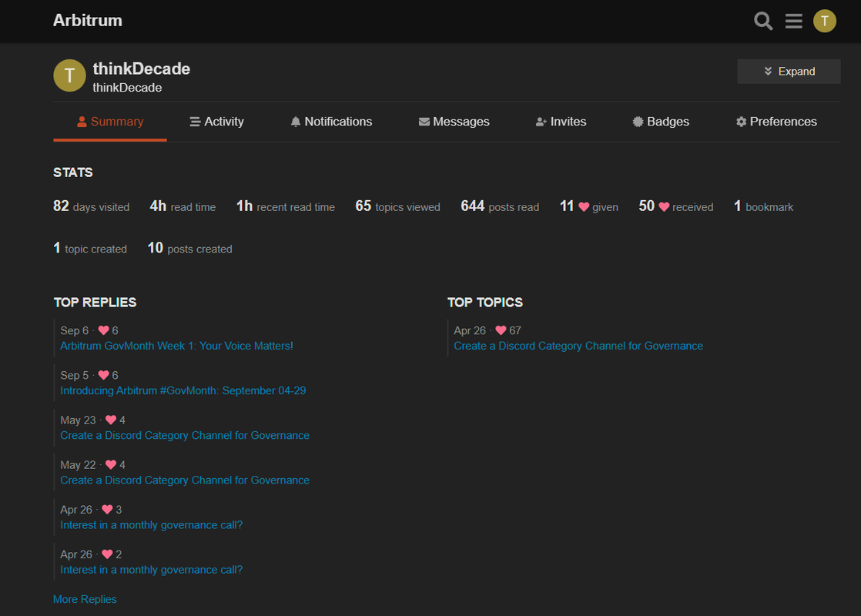Click the 4h read time stat
The height and width of the screenshot is (616, 861).
(x=183, y=206)
